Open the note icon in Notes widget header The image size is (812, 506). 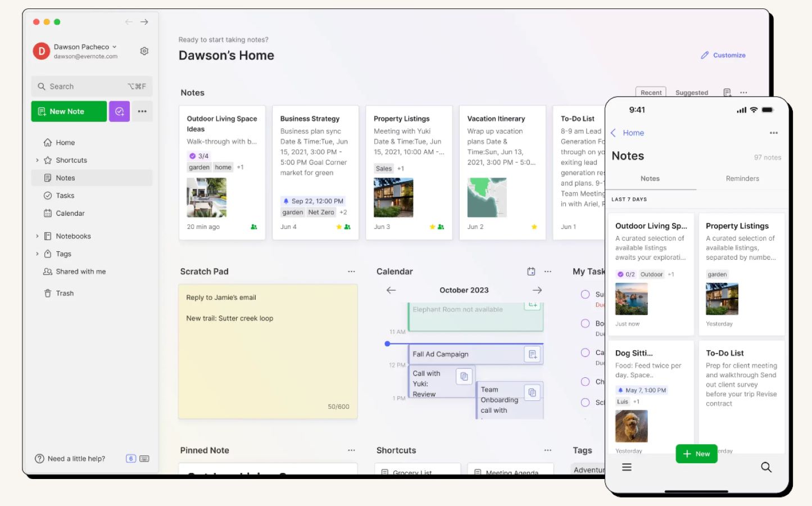coord(727,93)
